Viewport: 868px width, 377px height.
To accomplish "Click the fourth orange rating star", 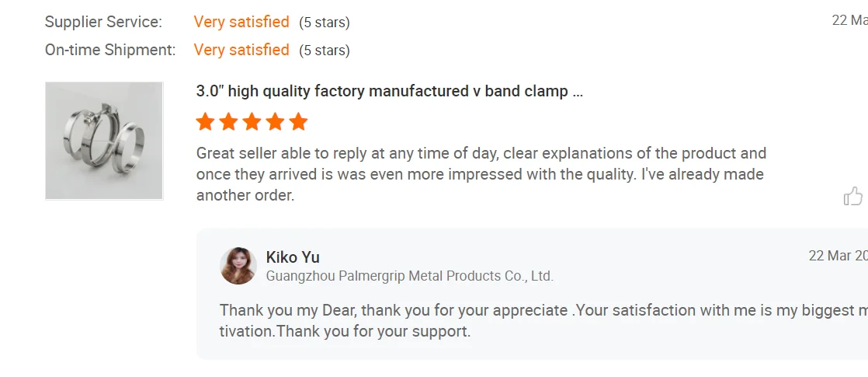I will (x=275, y=122).
